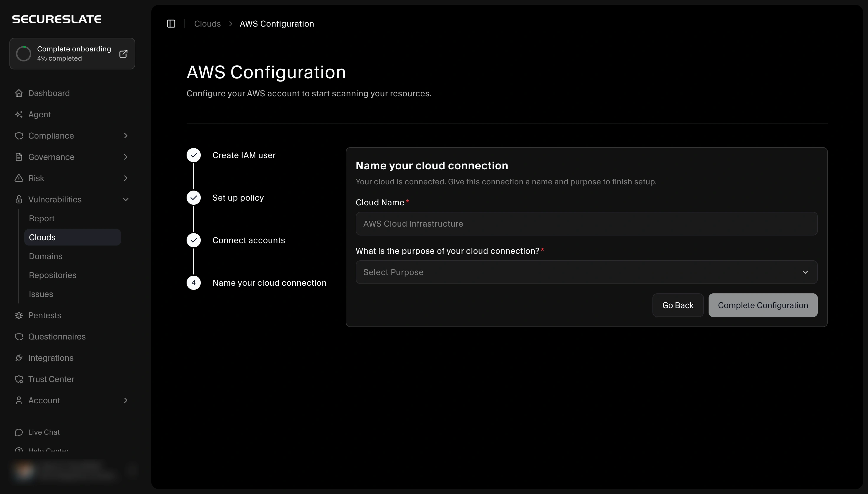Select the Name your cloud connection step label
The image size is (868, 494).
tap(270, 283)
